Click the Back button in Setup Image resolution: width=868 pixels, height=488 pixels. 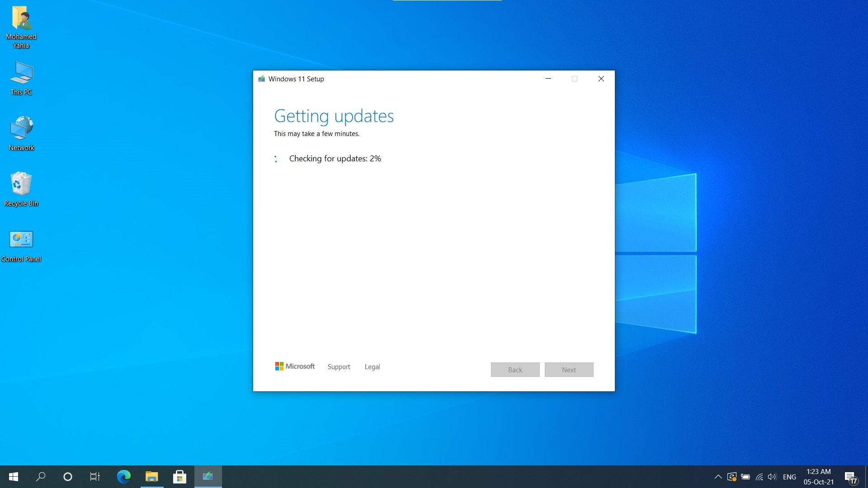click(515, 370)
